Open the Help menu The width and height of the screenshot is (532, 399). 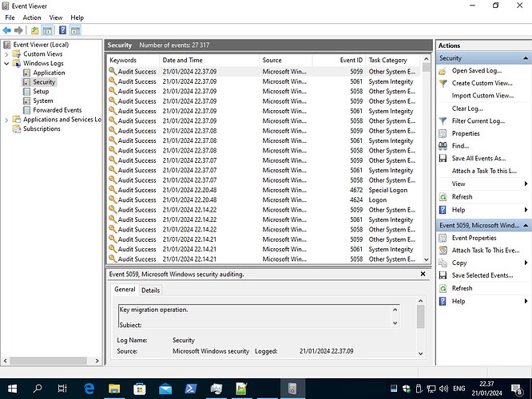click(77, 18)
